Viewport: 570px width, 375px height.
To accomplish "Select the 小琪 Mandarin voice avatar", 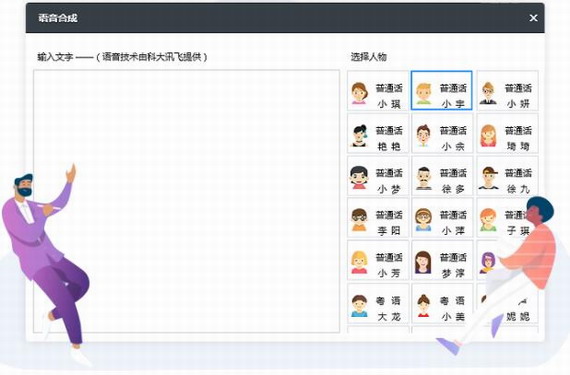I will [378, 91].
